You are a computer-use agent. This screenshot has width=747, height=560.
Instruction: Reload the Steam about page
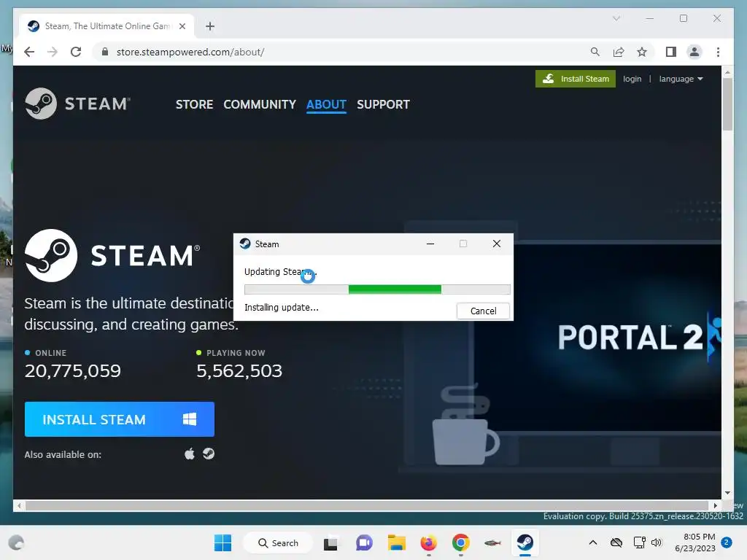tap(76, 52)
